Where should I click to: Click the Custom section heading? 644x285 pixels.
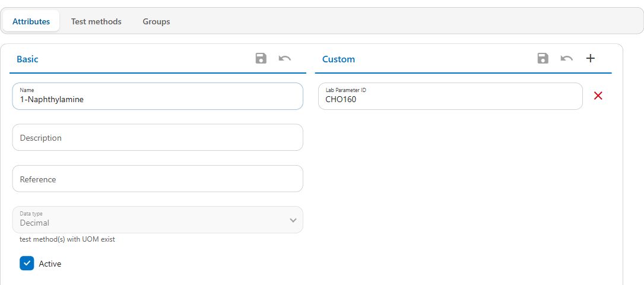(x=338, y=59)
